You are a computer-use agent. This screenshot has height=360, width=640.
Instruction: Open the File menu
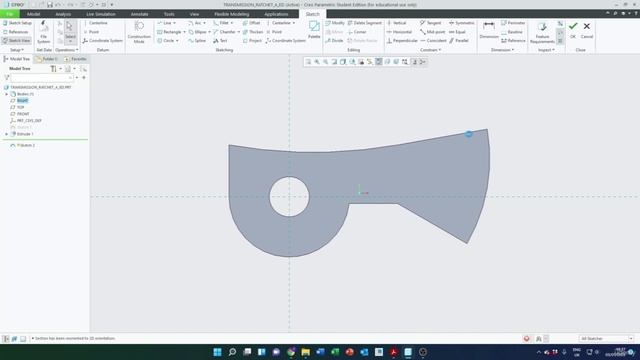pos(9,14)
